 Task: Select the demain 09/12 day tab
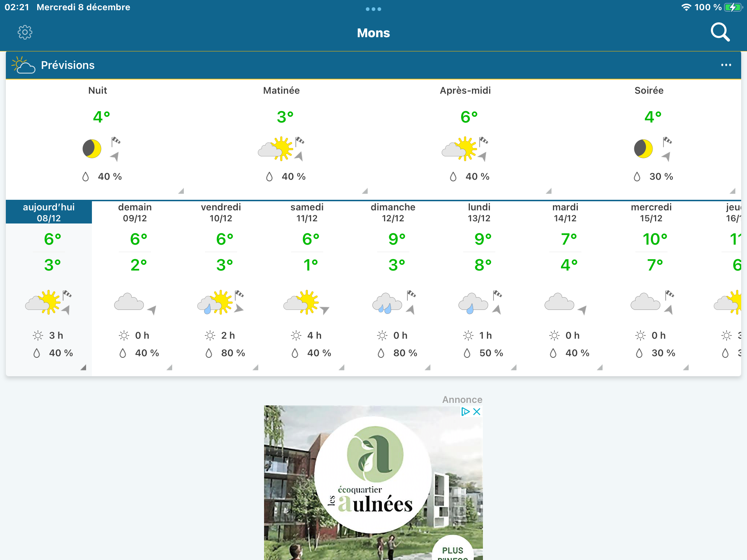(x=135, y=212)
